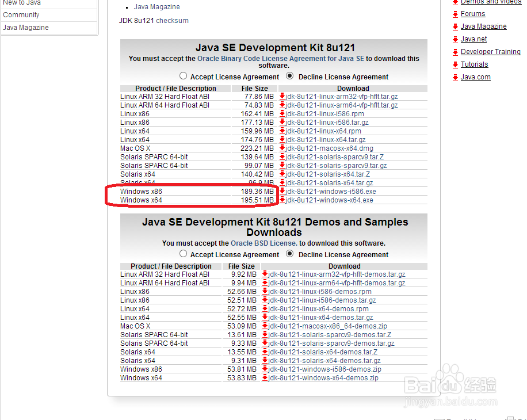Screen dimensions: 527x420
Task: Download jdk-8u121-solaris-sparcv9.tar.gz file link
Action: click(336, 166)
